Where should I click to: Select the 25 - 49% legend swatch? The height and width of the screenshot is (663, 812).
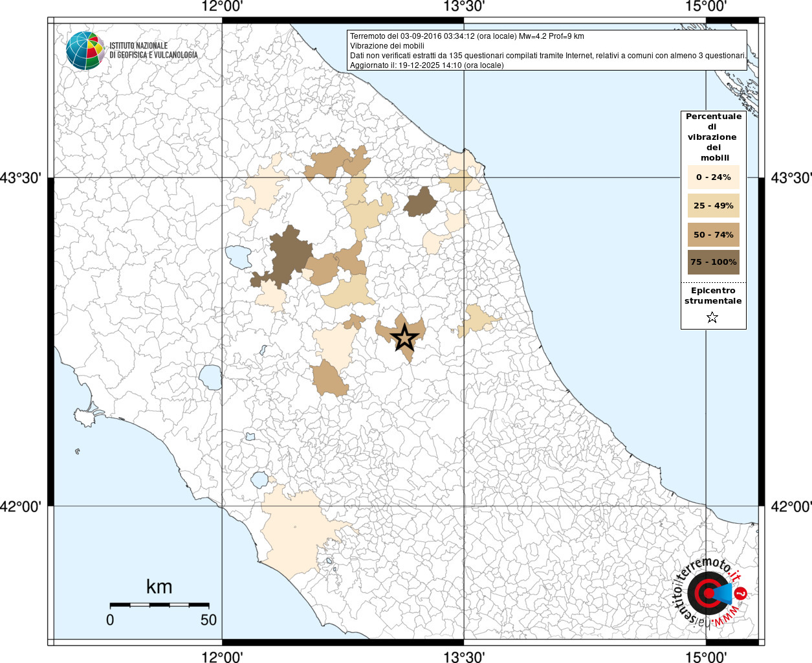(713, 206)
